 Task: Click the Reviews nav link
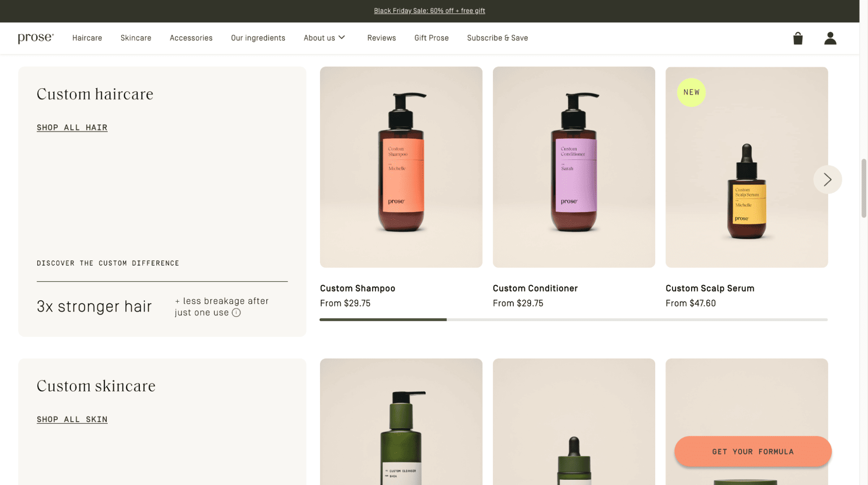point(381,38)
